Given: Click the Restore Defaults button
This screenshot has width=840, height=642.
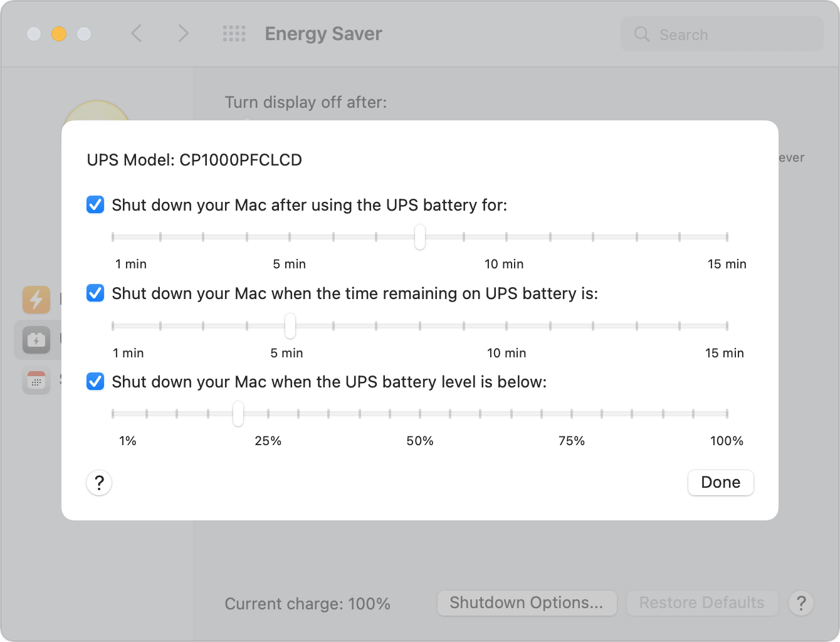Looking at the screenshot, I should pos(702,603).
